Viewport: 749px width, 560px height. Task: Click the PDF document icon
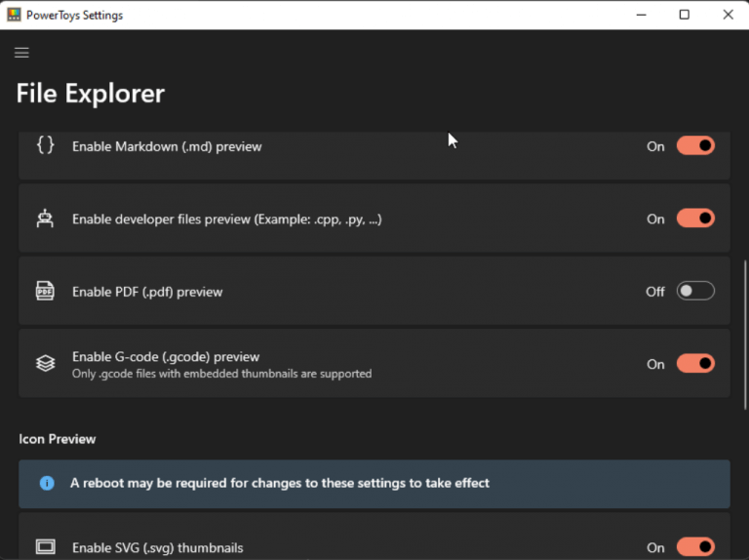(45, 291)
